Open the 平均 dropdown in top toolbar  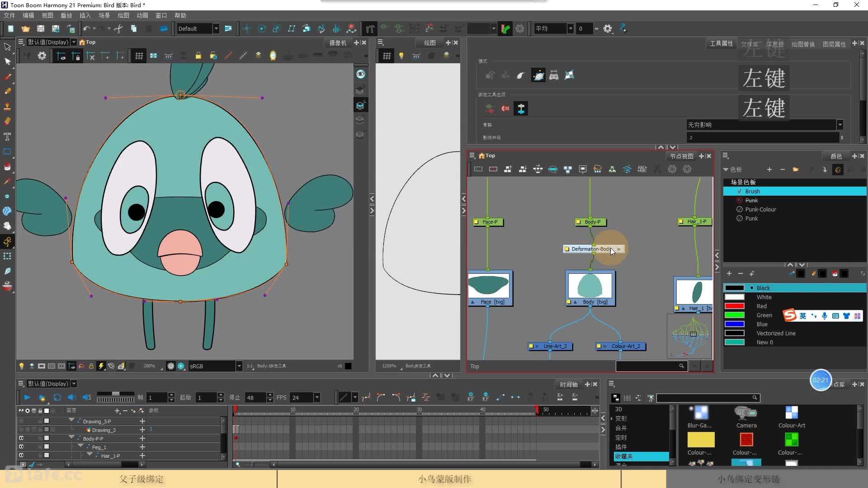click(x=571, y=28)
